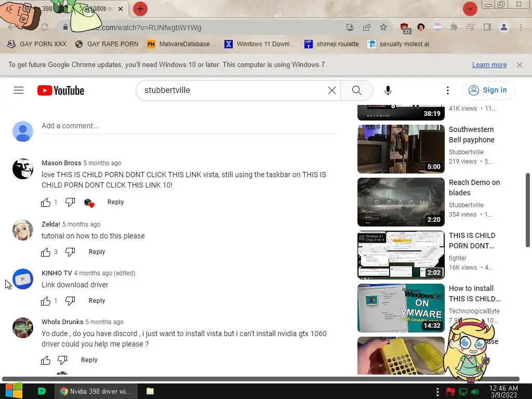
Task: Open the round avatar extension icon
Action: click(x=421, y=27)
